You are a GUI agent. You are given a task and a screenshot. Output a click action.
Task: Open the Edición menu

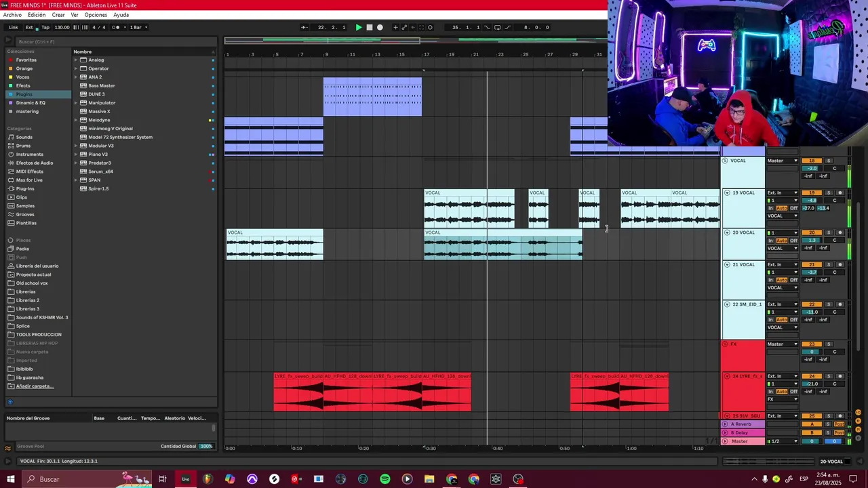pos(37,15)
